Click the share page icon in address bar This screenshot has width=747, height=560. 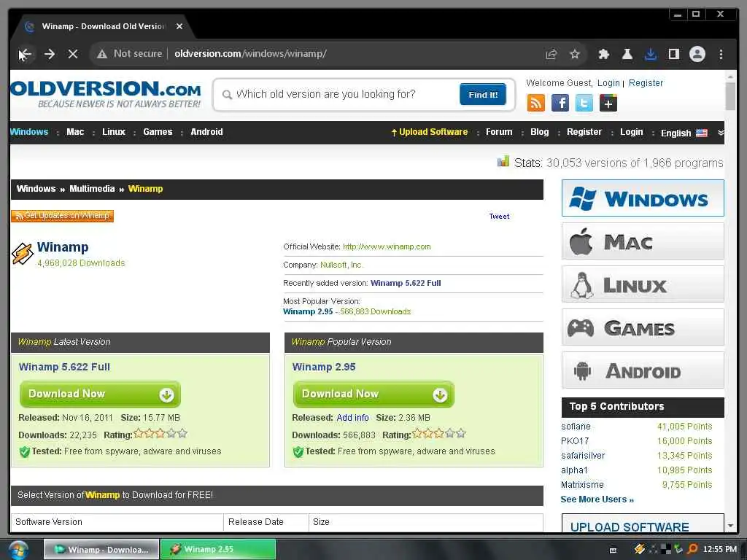click(551, 54)
